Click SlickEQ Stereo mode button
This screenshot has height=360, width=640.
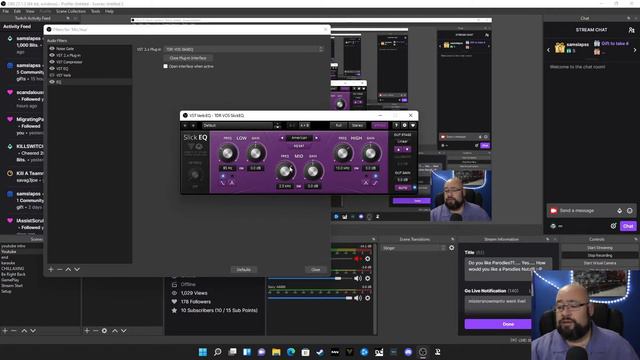pyautogui.click(x=357, y=125)
